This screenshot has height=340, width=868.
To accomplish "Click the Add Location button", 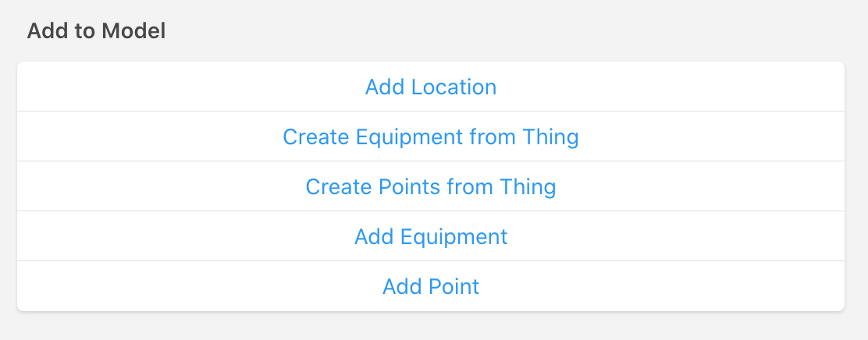I will pos(431,87).
